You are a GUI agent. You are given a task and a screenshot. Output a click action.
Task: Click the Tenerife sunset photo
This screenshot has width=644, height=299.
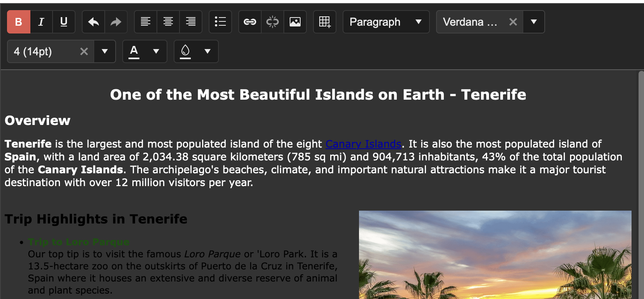(495, 255)
